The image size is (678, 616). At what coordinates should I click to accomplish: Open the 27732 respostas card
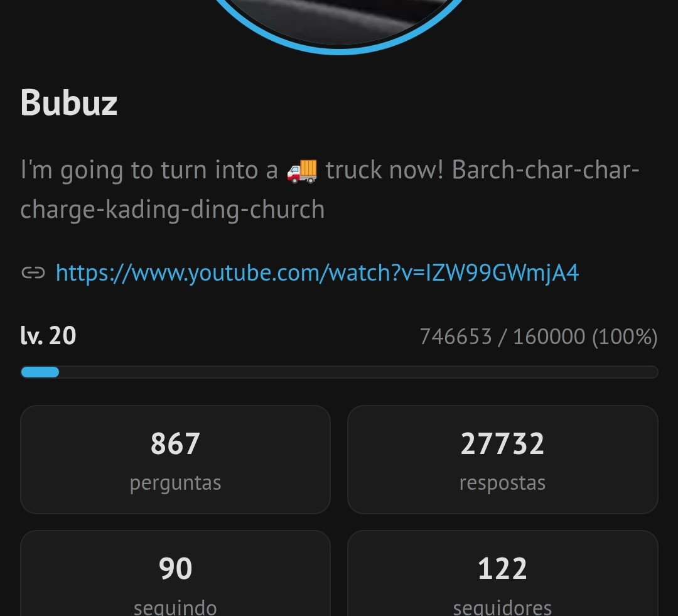click(502, 460)
